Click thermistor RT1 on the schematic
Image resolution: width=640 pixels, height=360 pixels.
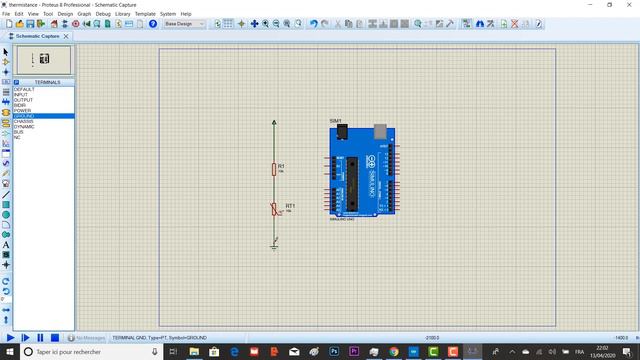[274, 209]
